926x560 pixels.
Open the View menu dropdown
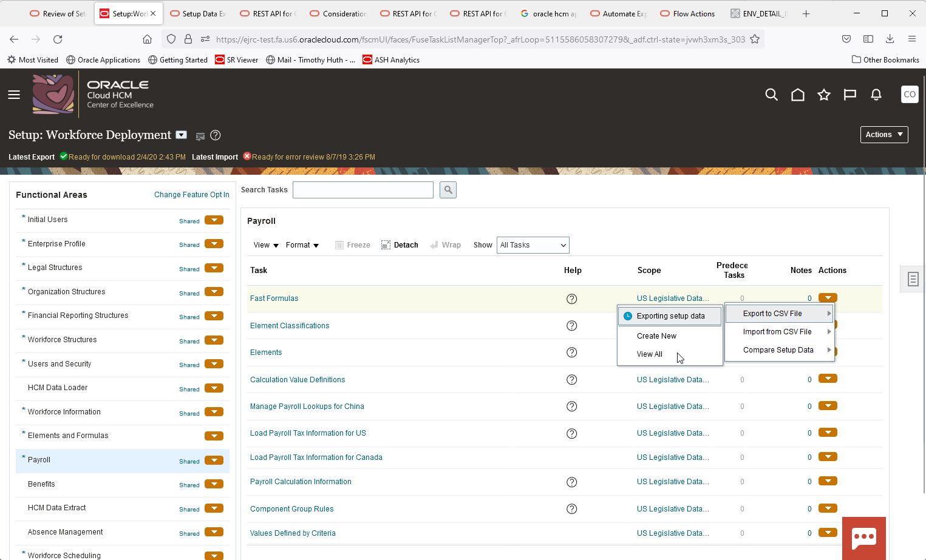pyautogui.click(x=266, y=245)
